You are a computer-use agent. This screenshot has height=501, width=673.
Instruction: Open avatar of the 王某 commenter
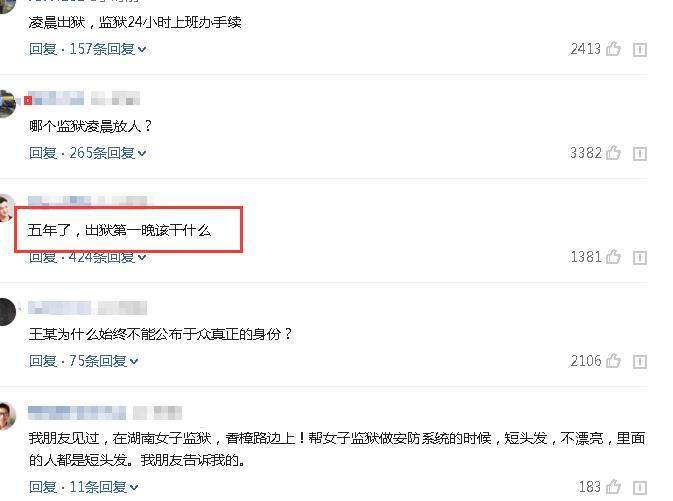(7, 312)
